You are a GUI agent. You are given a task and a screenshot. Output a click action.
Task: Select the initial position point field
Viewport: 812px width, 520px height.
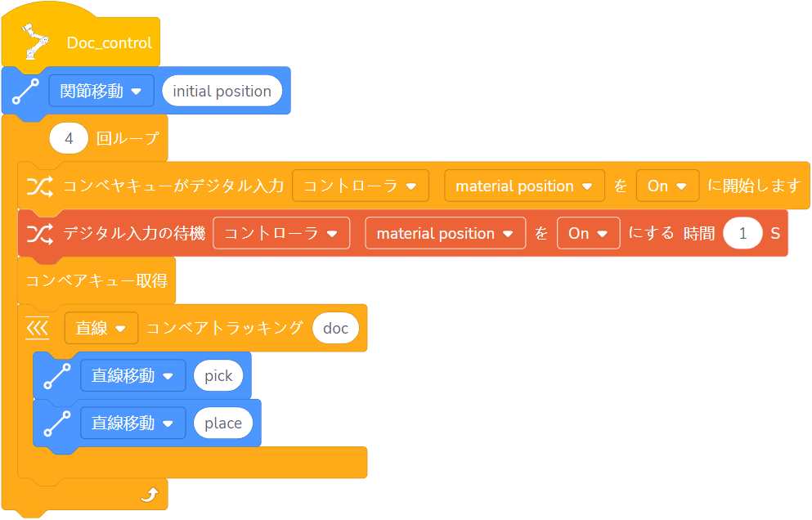222,91
